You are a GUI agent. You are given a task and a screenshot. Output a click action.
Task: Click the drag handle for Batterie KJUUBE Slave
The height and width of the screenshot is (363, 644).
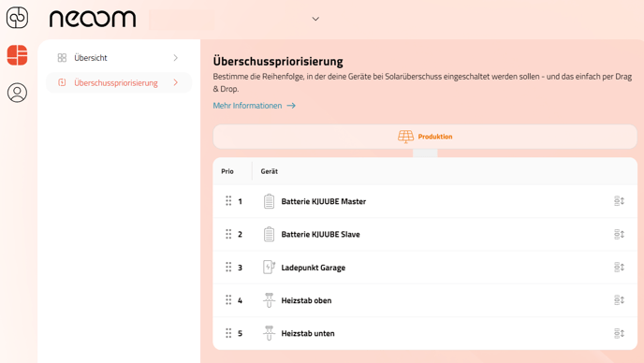pos(228,234)
